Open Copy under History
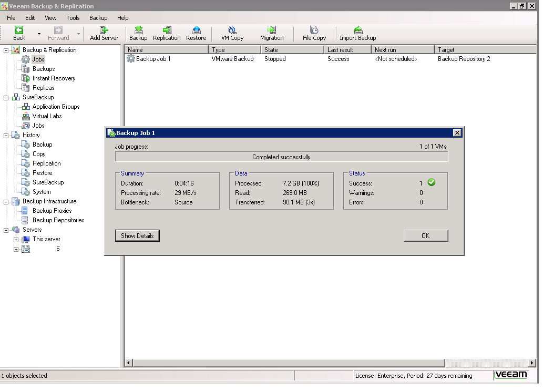Viewport: 543px width, 392px height. (x=39, y=154)
